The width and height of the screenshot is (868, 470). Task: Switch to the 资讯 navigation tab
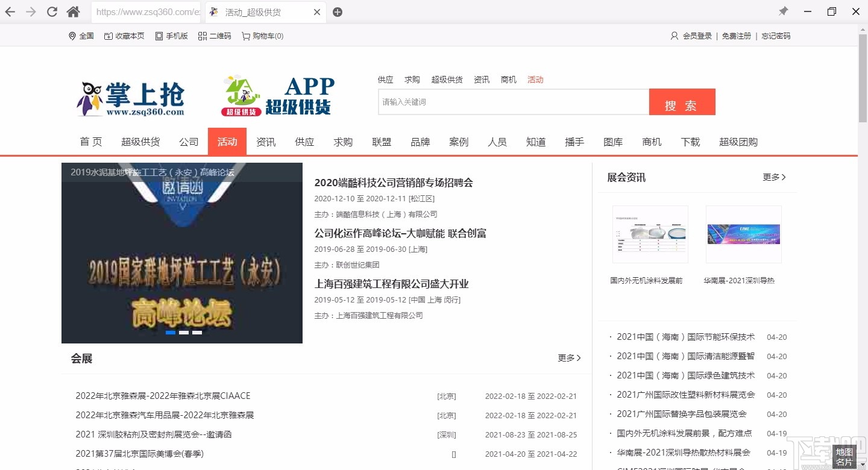[266, 142]
